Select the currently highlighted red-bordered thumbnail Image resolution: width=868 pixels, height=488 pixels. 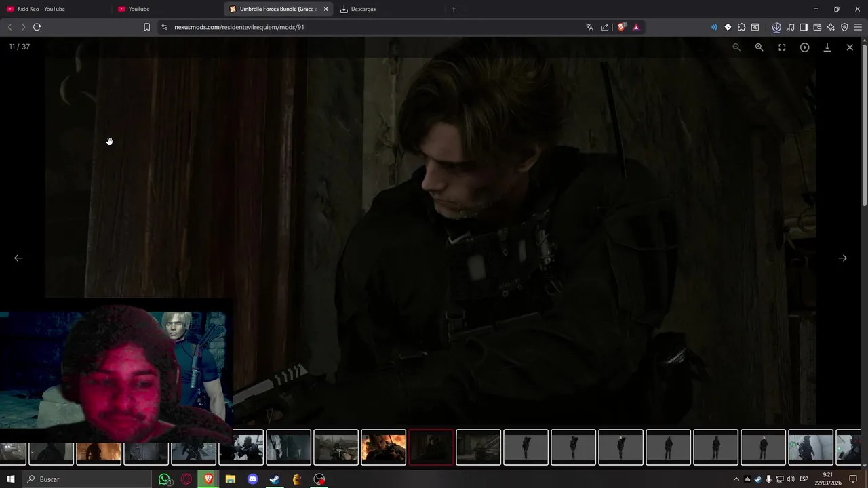click(x=431, y=447)
